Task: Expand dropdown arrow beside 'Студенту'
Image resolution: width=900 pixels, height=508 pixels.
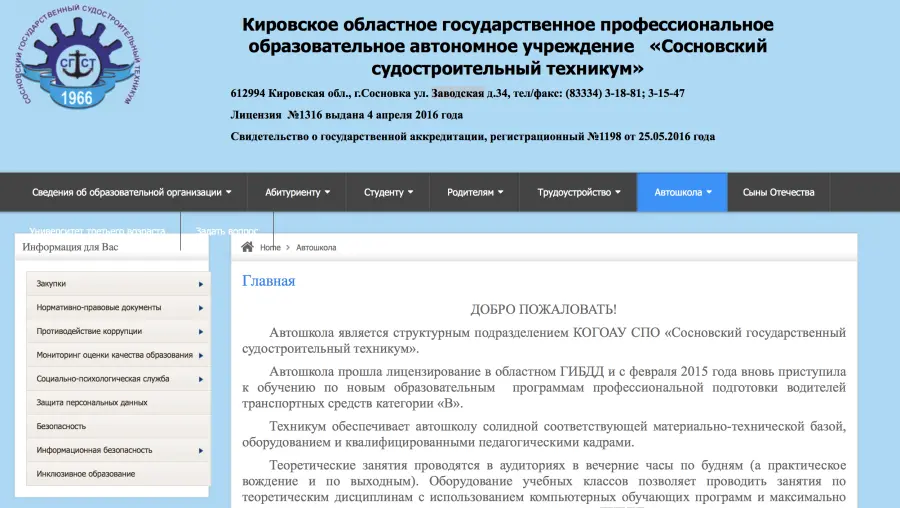Action: (410, 192)
